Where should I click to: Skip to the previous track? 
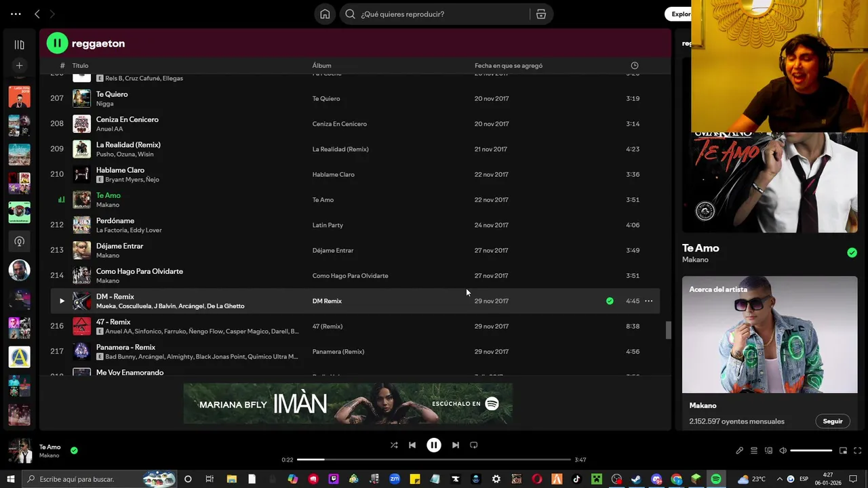coord(412,445)
